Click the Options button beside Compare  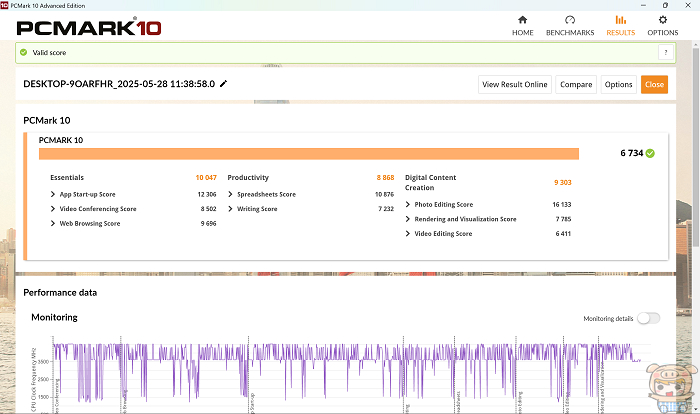click(618, 84)
